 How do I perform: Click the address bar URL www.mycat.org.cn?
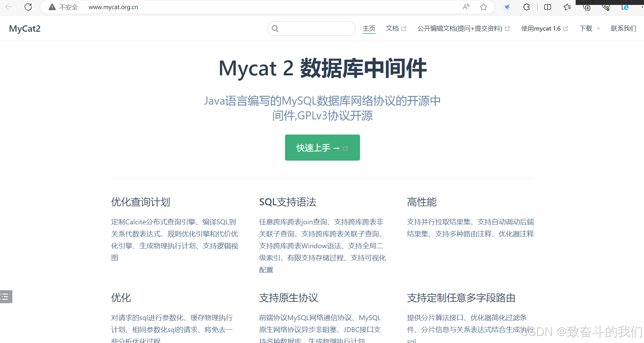pyautogui.click(x=113, y=7)
